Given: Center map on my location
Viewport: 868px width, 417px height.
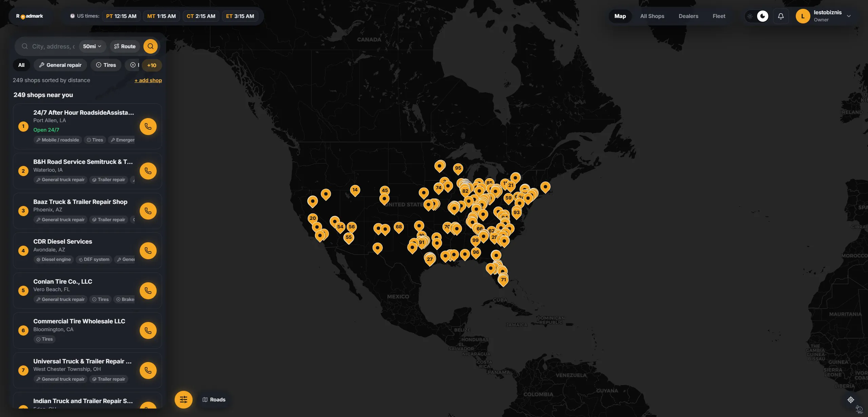Looking at the screenshot, I should (850, 400).
